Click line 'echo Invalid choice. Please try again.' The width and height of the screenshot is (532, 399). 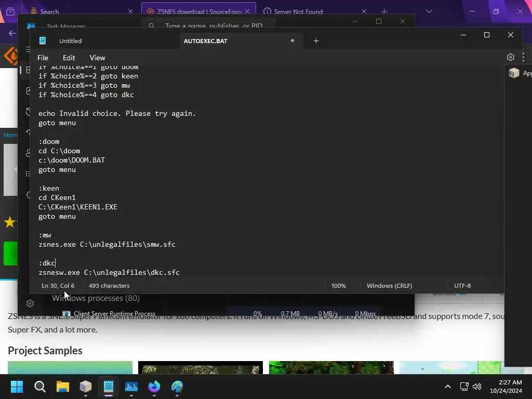[117, 114]
